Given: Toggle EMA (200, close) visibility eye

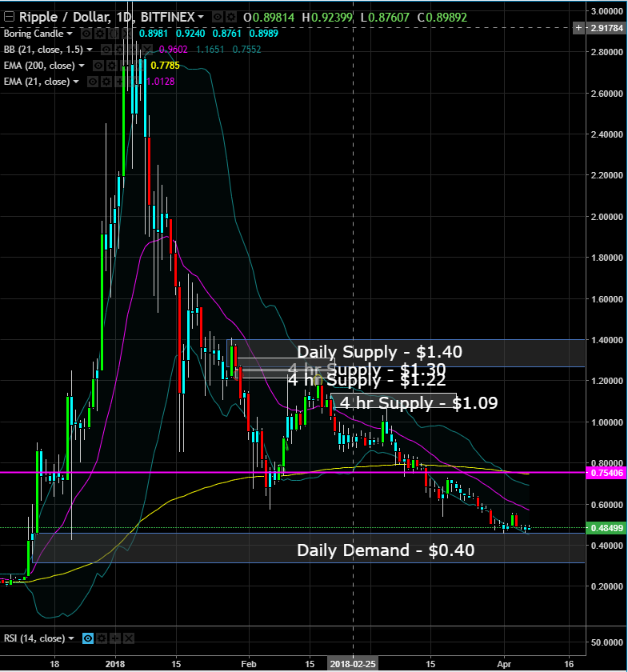Looking at the screenshot, I should pyautogui.click(x=98, y=66).
